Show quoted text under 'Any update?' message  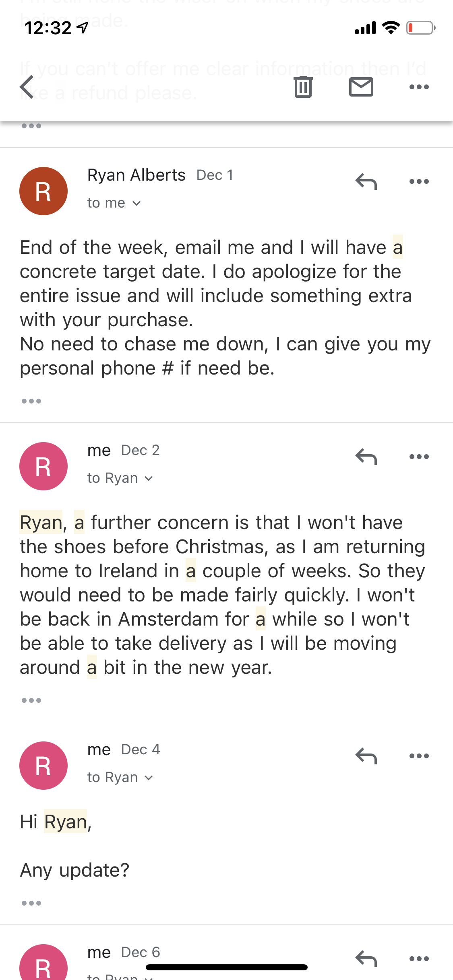(31, 903)
